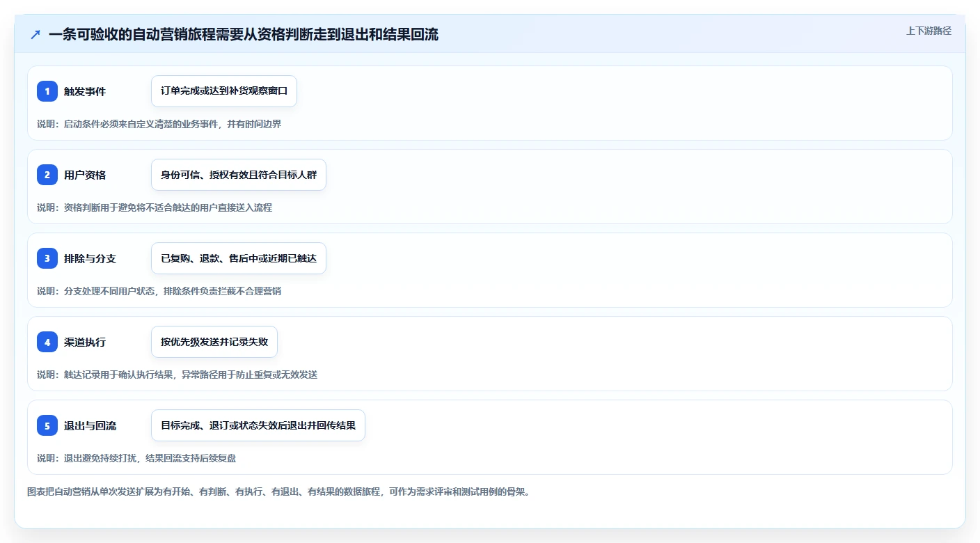Viewport: 980px width, 543px height.
Task: Select the 排除与分支 step label
Action: point(90,258)
